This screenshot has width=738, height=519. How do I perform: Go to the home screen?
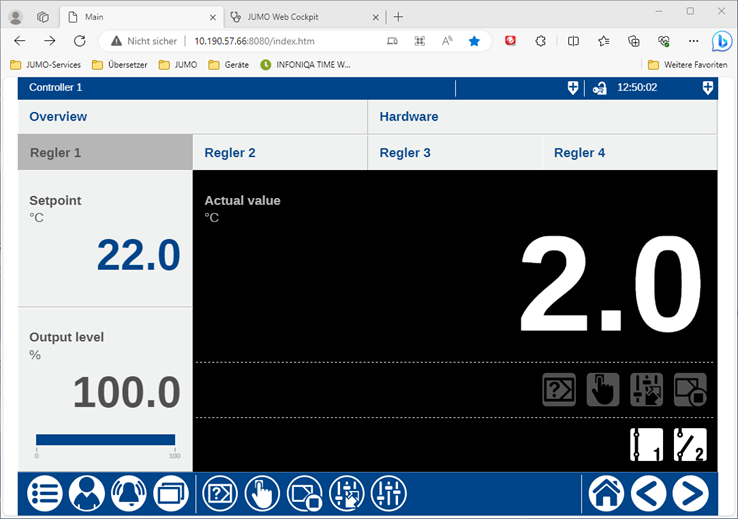(x=606, y=494)
